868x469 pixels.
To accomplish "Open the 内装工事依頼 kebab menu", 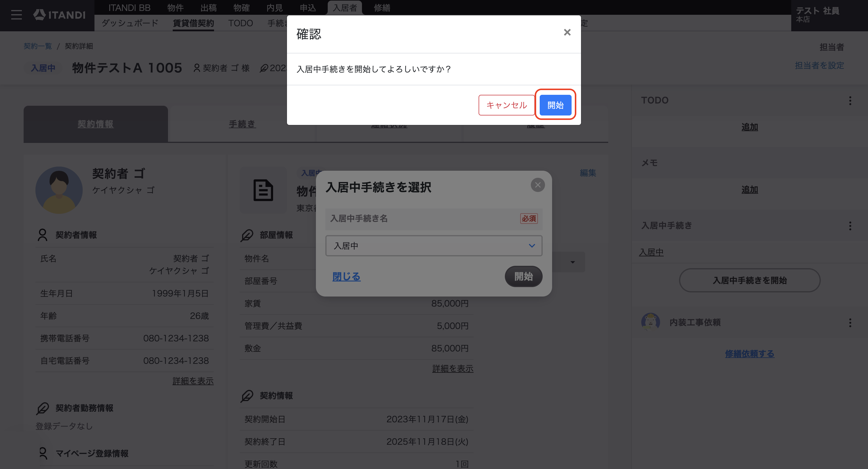I will 850,323.
